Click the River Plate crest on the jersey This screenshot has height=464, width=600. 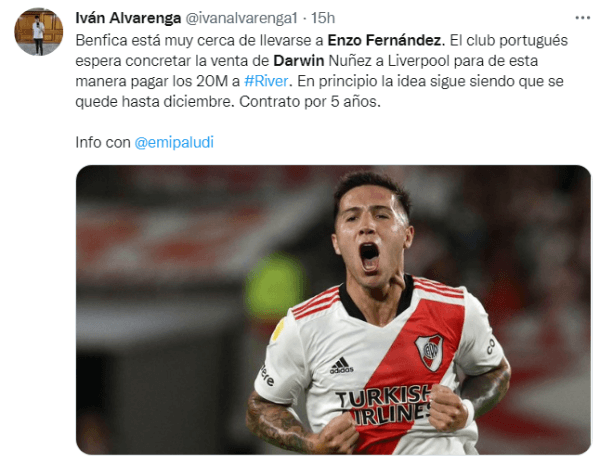(430, 352)
